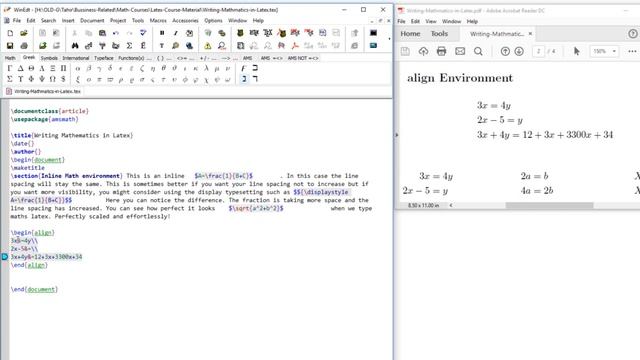640x360 pixels.
Task: Open WinEdt Accessories menu
Action: 185,20
